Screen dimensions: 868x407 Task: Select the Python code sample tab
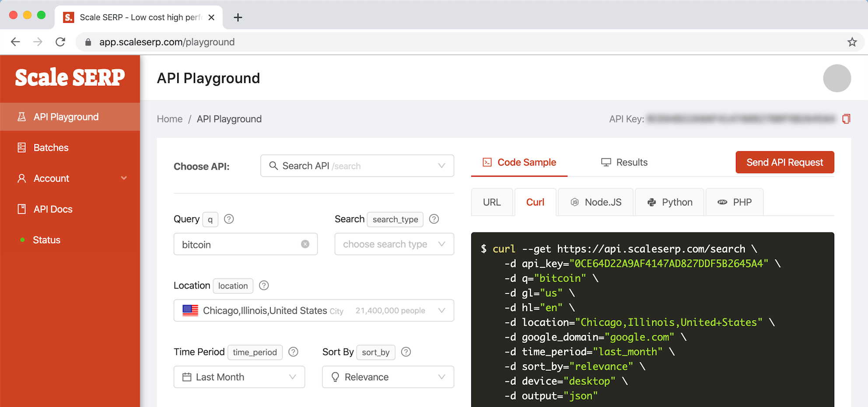(x=669, y=202)
